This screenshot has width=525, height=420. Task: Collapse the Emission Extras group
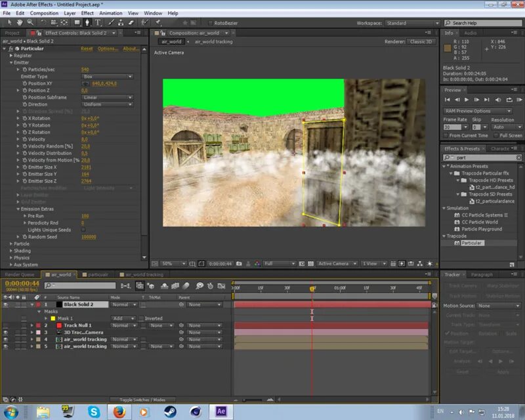(18, 209)
